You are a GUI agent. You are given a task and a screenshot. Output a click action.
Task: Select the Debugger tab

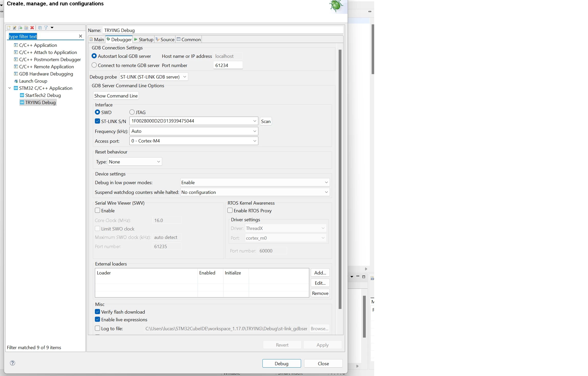119,39
